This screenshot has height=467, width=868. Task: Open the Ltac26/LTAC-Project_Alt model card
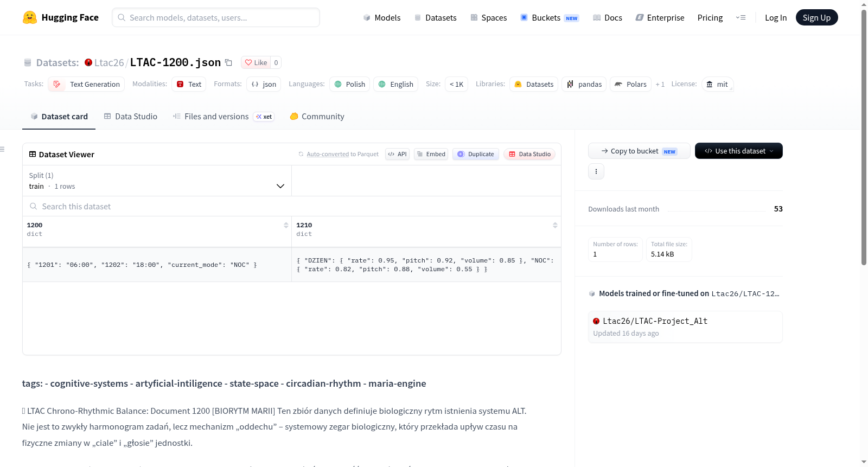click(685, 327)
